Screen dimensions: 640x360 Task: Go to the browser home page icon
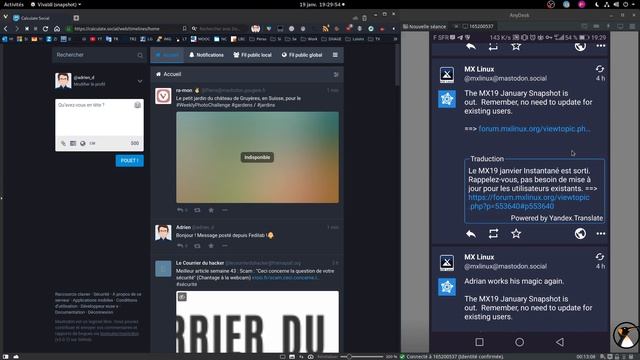[57, 29]
